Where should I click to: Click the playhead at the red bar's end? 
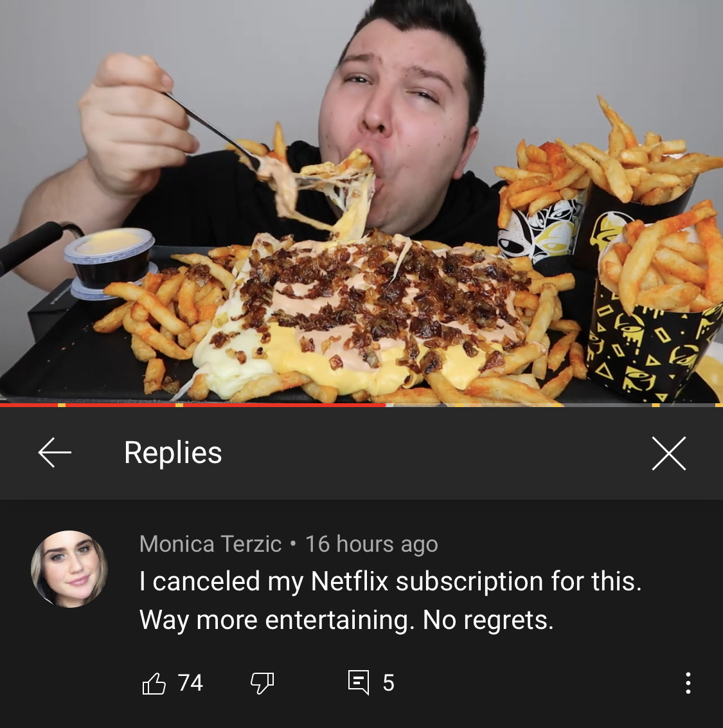pyautogui.click(x=386, y=405)
